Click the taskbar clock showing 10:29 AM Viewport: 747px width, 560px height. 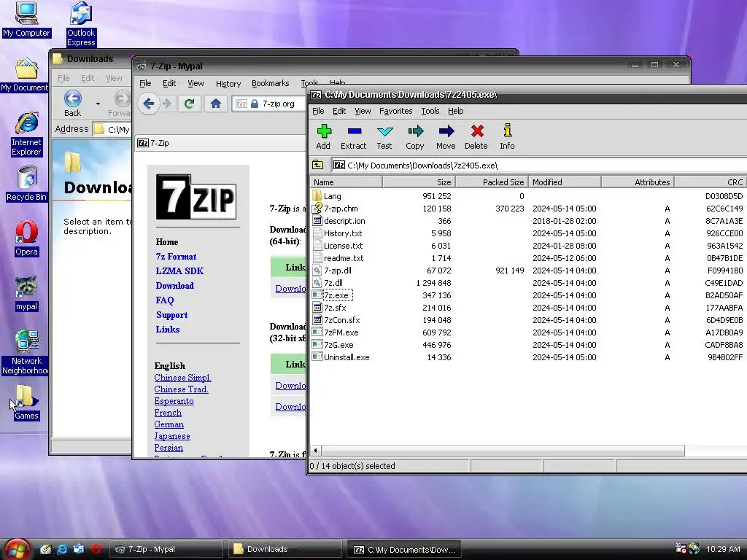pyautogui.click(x=723, y=549)
